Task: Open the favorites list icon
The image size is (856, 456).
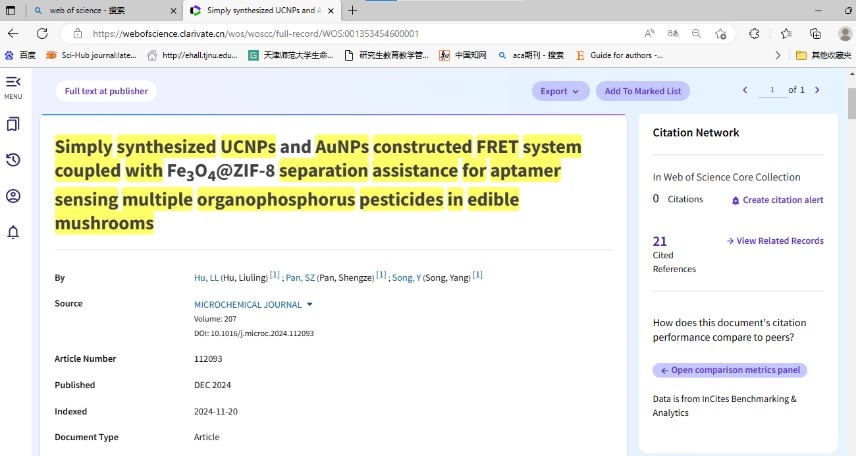Action: (786, 34)
